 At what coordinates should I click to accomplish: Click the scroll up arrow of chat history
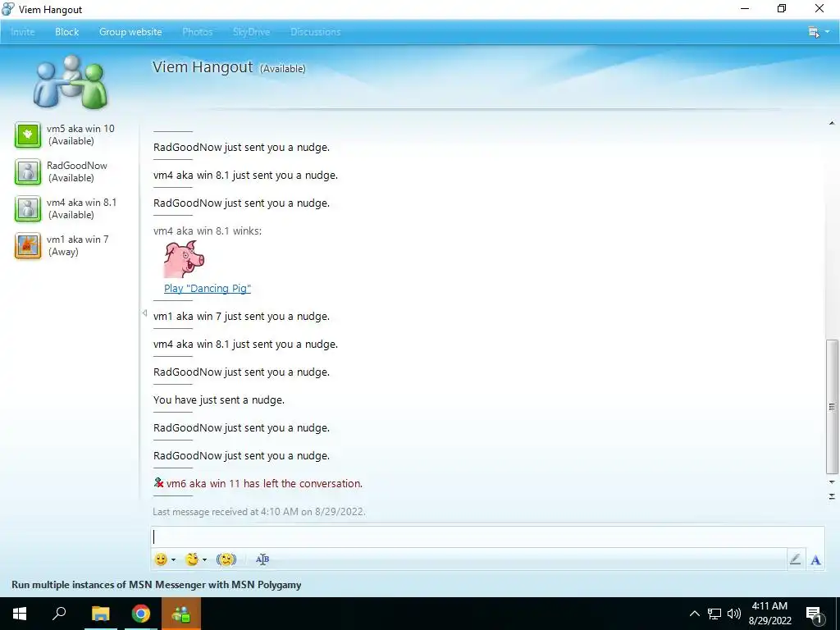(832, 124)
